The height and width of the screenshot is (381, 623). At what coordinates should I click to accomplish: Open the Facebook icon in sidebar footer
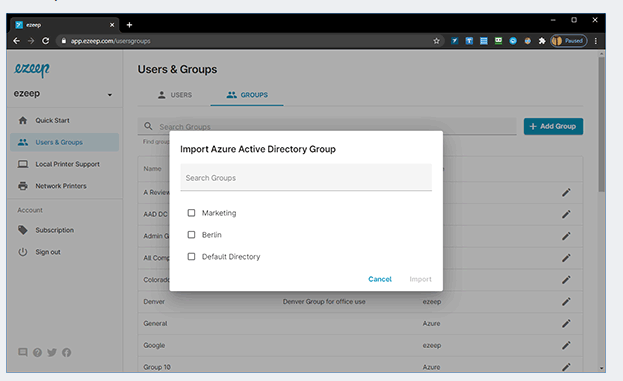66,352
